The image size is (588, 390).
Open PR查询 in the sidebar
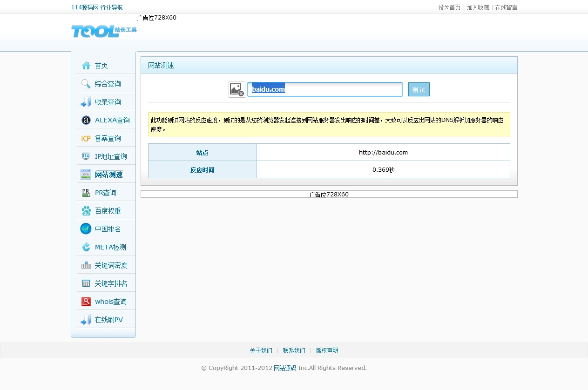click(x=106, y=193)
